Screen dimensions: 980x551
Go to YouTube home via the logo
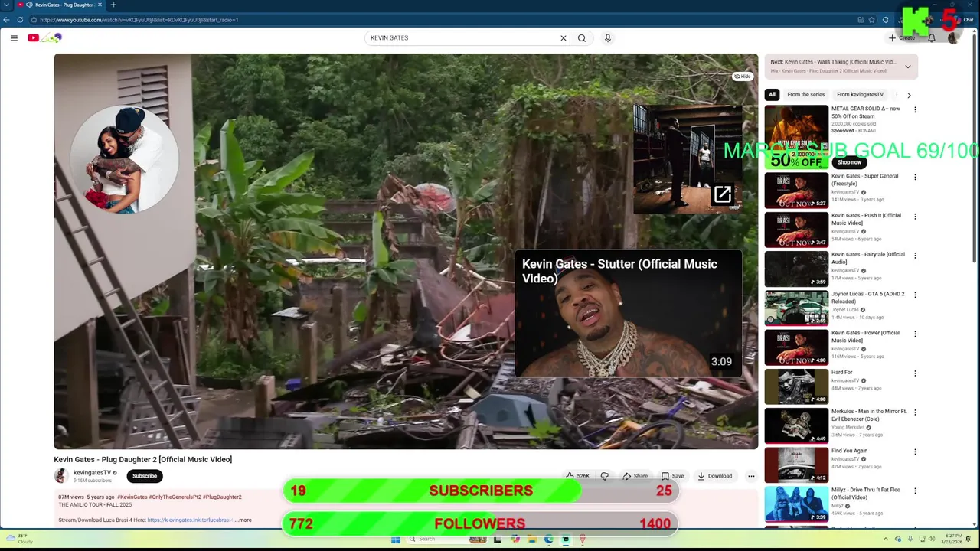click(44, 37)
